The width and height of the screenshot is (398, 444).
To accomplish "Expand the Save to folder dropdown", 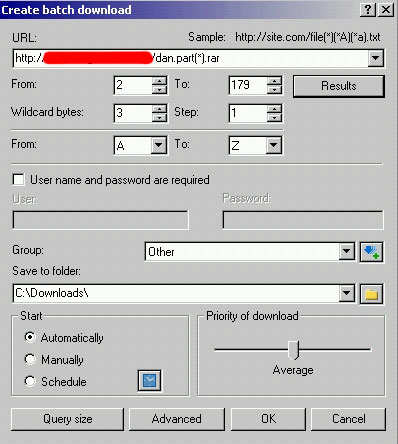I will pyautogui.click(x=347, y=293).
